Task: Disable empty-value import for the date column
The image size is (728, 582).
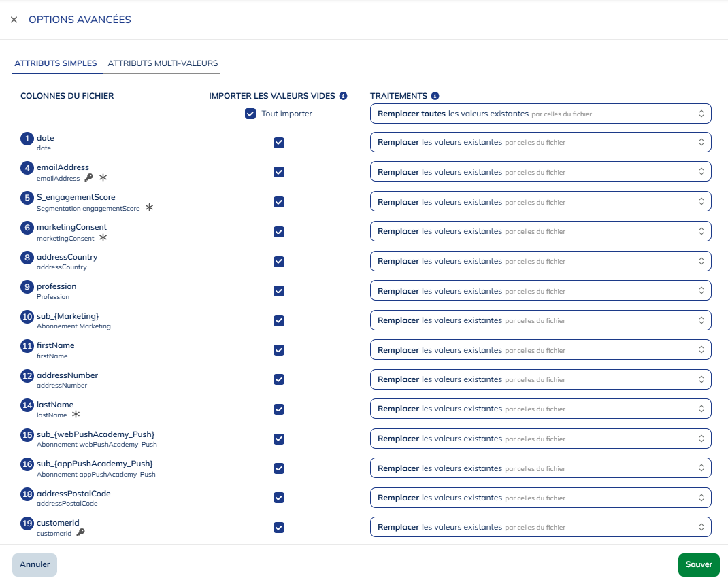Action: (x=279, y=143)
